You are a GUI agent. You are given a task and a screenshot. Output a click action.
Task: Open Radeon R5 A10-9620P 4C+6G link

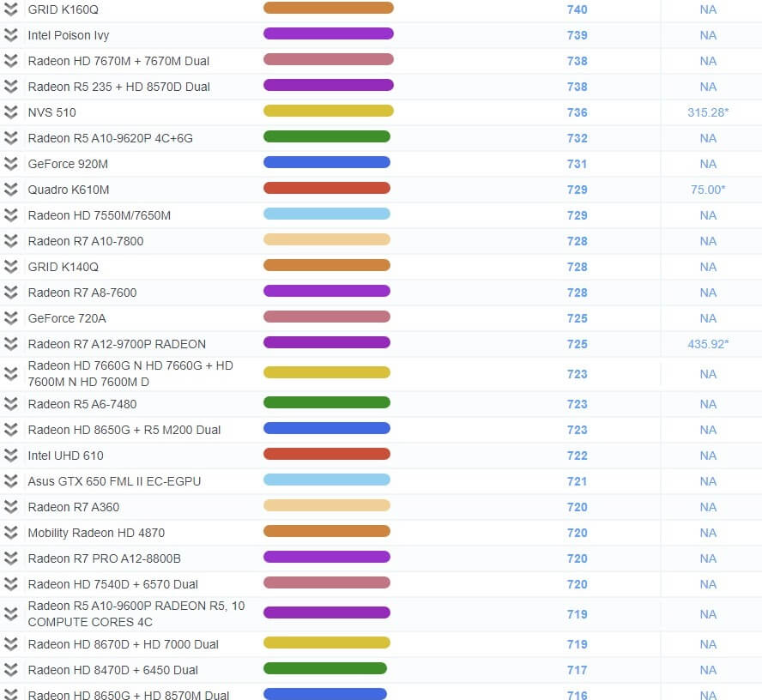111,138
